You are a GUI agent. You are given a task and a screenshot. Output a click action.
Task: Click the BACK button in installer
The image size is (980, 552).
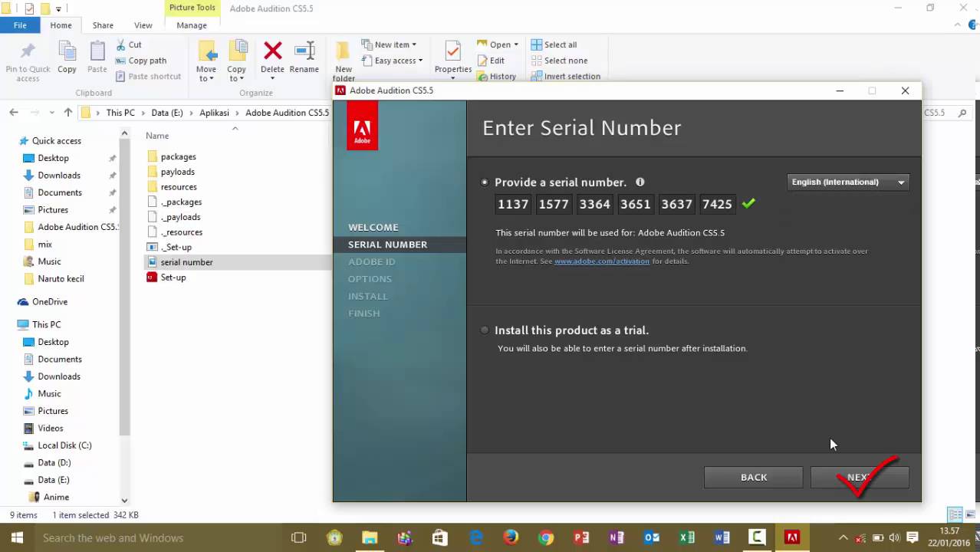click(753, 477)
